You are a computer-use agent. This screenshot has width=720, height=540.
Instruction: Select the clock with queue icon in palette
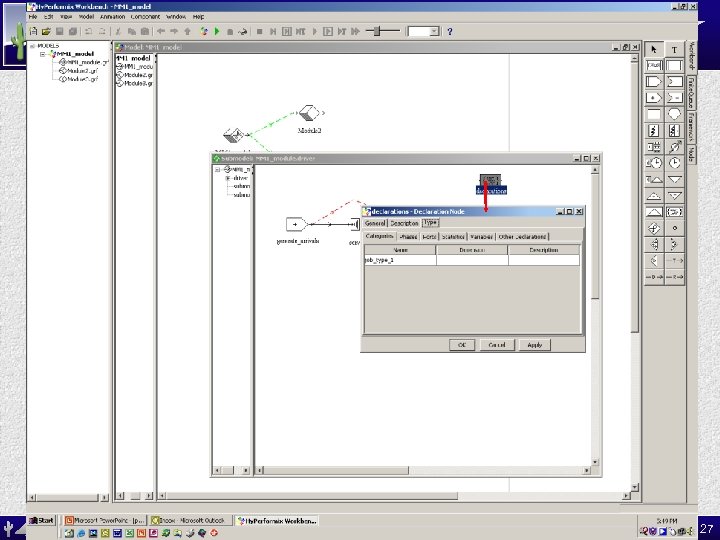coord(654,163)
